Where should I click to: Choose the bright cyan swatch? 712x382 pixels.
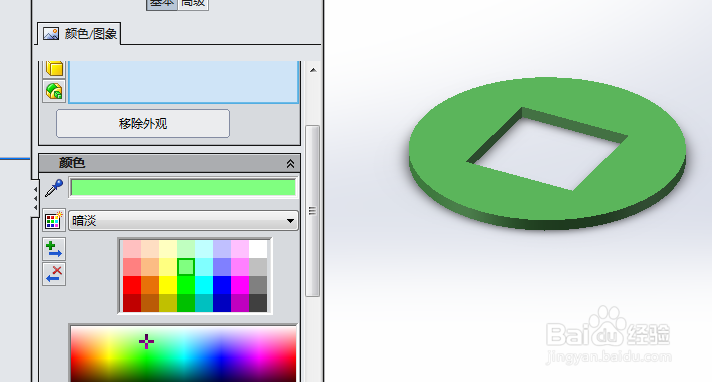coord(204,285)
